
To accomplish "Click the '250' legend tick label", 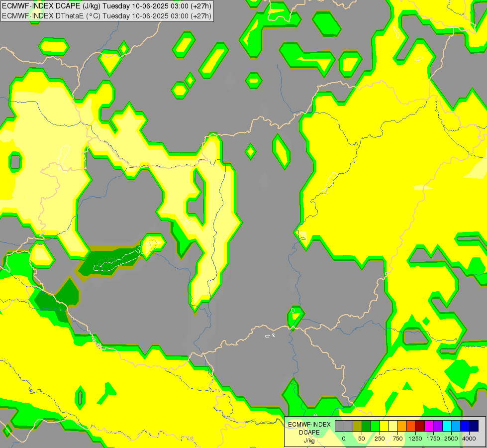I will click(x=380, y=439).
